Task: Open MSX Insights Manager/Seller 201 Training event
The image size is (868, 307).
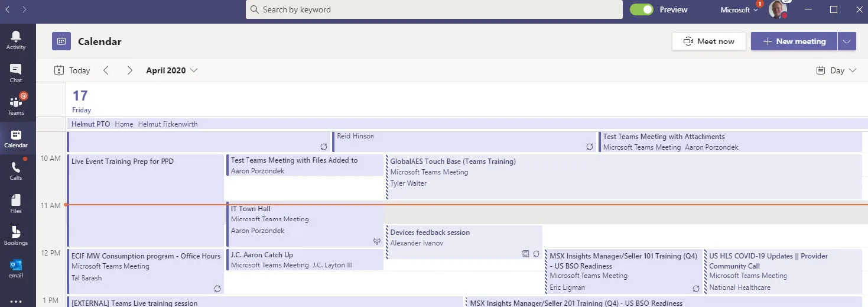Action: point(664,302)
